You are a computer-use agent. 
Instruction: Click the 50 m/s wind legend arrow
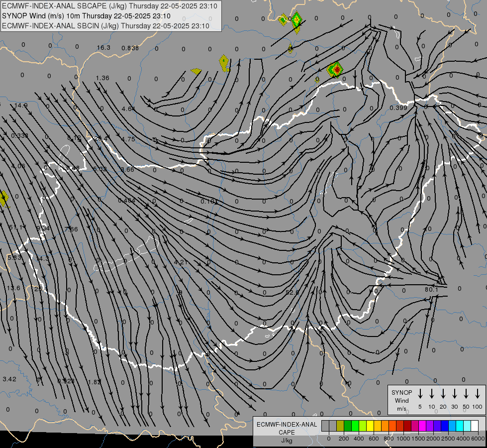click(x=466, y=394)
